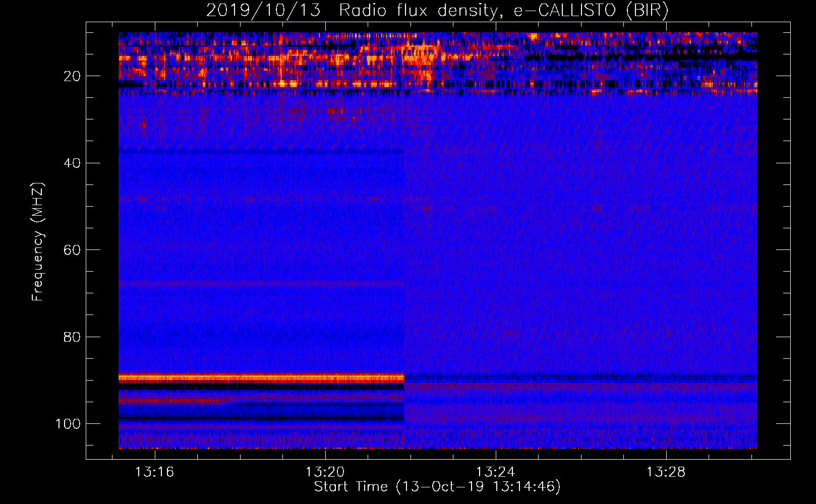Click the '40' frequency tick label
Image resolution: width=816 pixels, height=504 pixels.
tap(73, 163)
